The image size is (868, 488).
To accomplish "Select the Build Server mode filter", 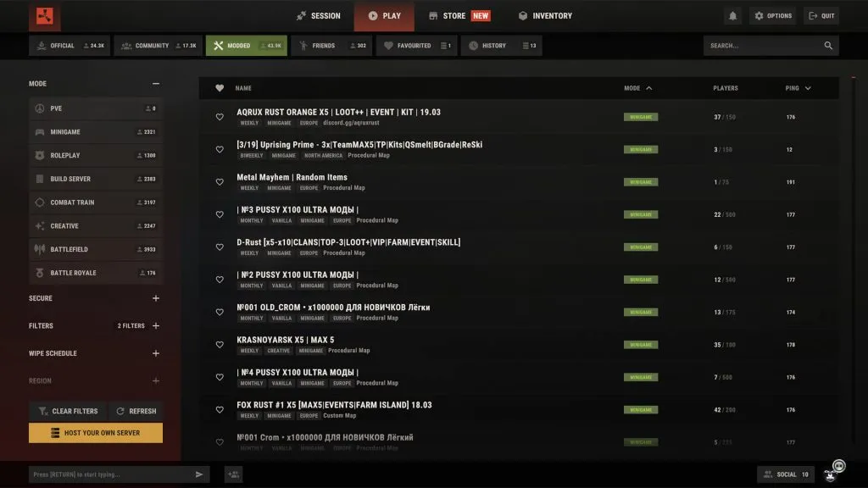I will (x=96, y=179).
